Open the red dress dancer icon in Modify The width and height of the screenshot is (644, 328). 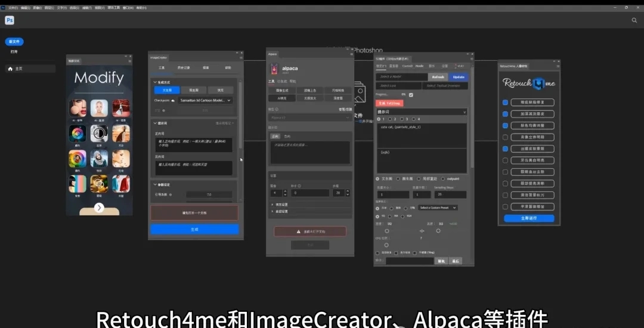121,108
